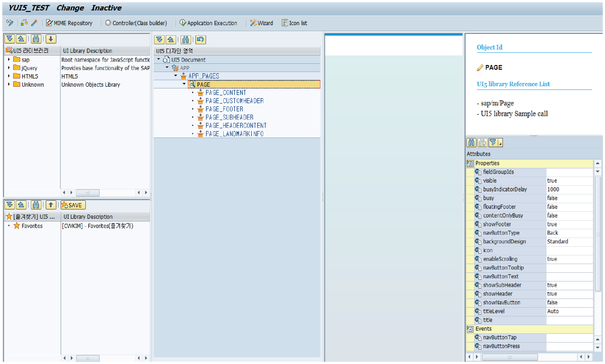Open the filter icon in the Attributes panel
Screen dimensions: 605x364
point(493,143)
